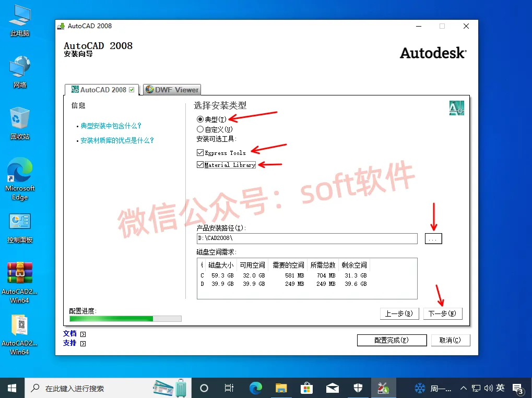532x398 pixels.
Task: Click the product install path field D:\CAD2008\
Action: [307, 238]
